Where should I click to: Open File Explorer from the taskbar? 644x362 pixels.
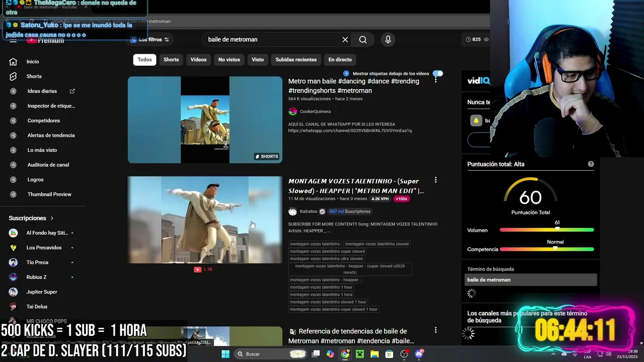[374, 354]
